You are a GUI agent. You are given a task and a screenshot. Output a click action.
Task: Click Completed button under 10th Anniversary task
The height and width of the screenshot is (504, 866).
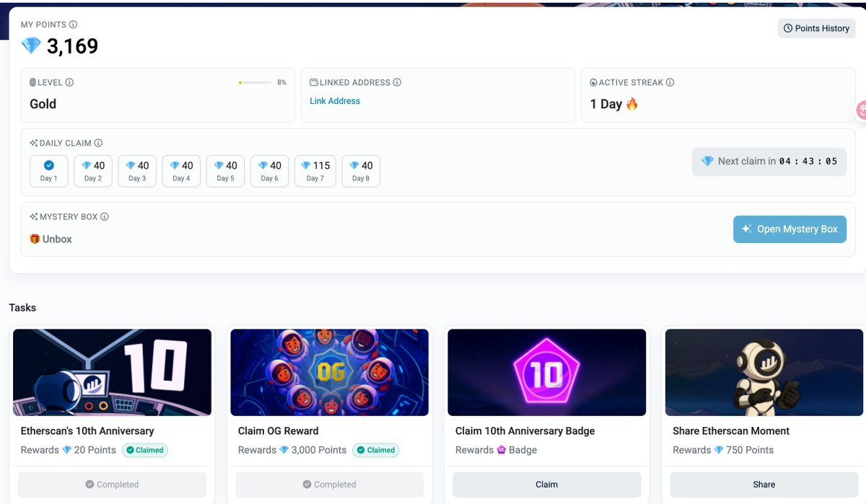click(x=112, y=485)
